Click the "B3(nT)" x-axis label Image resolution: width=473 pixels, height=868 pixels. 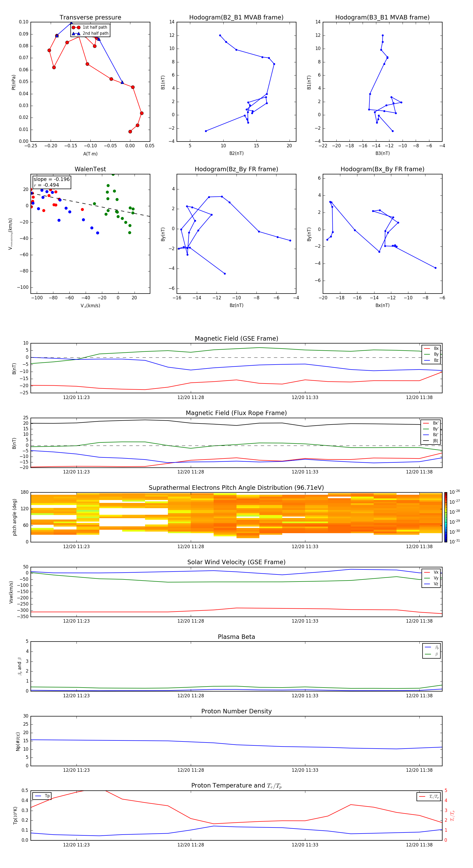coord(382,153)
